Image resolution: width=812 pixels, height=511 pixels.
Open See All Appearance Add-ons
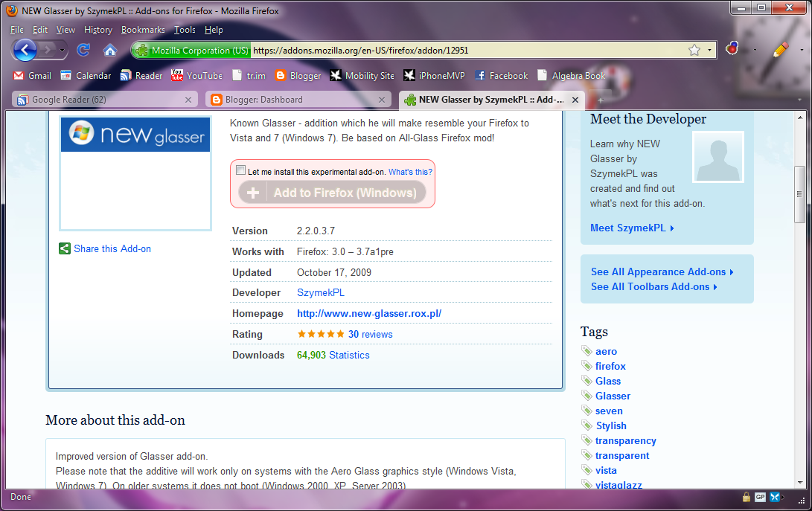[x=662, y=271]
